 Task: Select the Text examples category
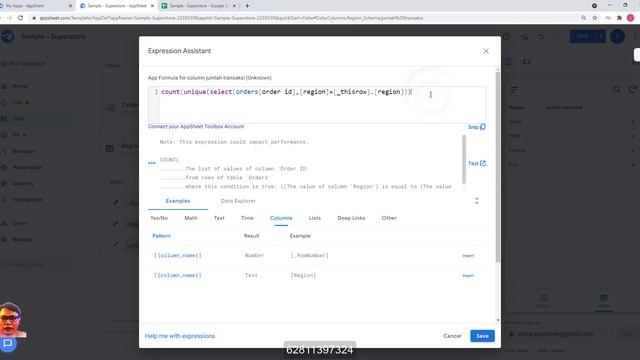(219, 218)
